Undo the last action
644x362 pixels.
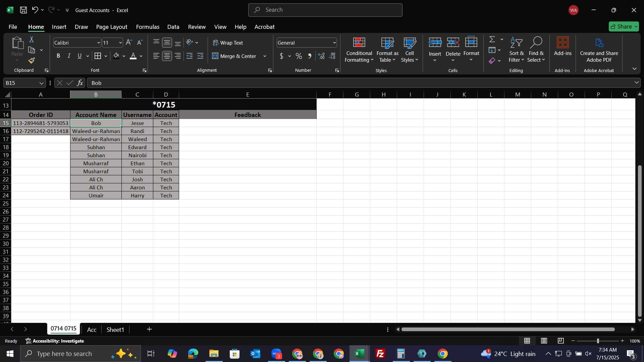[x=35, y=10]
